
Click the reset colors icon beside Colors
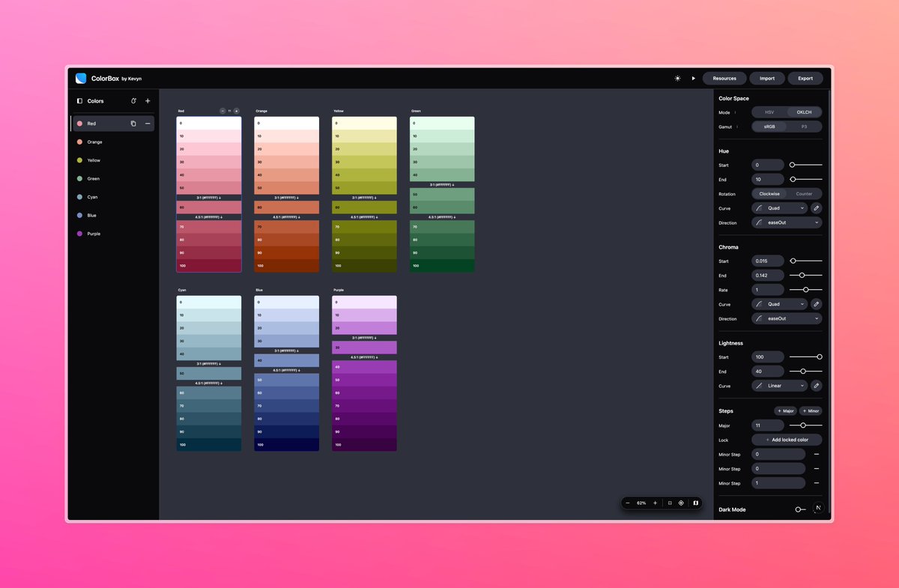point(133,100)
